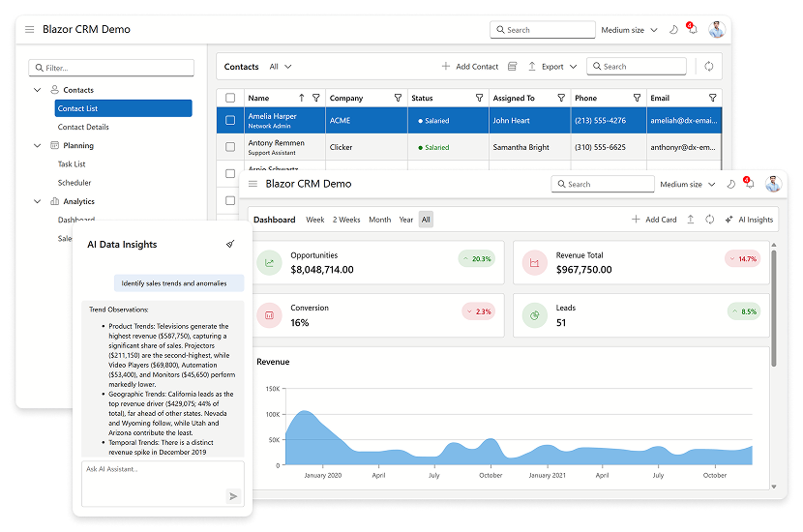Viewport: 803px width, 532px height.
Task: Click the dashboard export upload icon
Action: pos(691,220)
